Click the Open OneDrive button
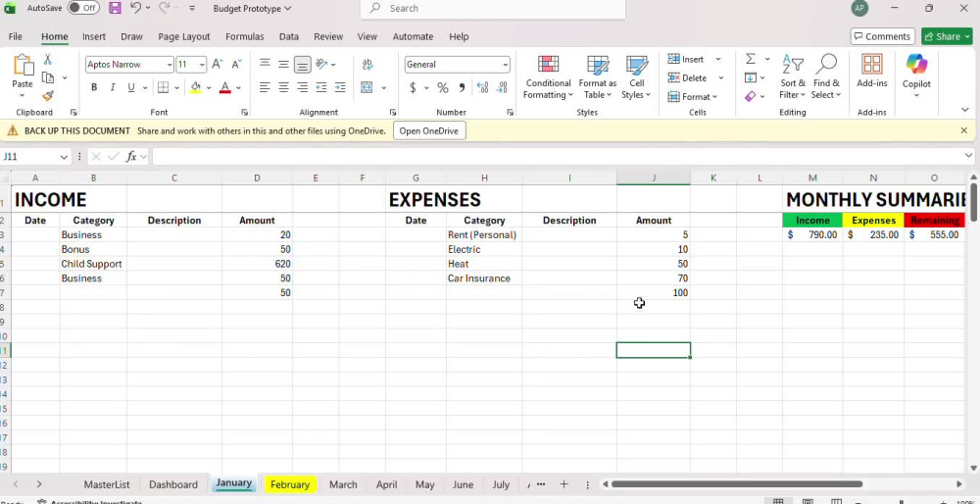Image resolution: width=980 pixels, height=504 pixels. pyautogui.click(x=429, y=130)
